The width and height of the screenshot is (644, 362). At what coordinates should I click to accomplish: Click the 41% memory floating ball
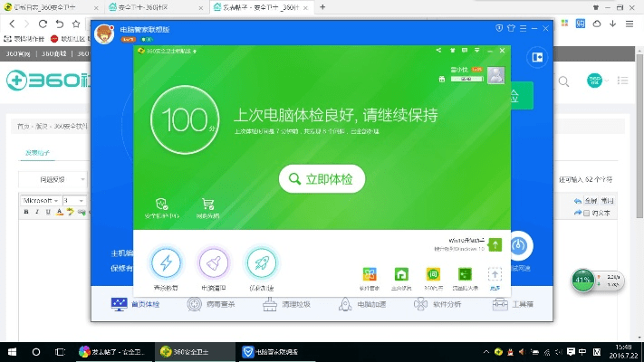point(582,281)
